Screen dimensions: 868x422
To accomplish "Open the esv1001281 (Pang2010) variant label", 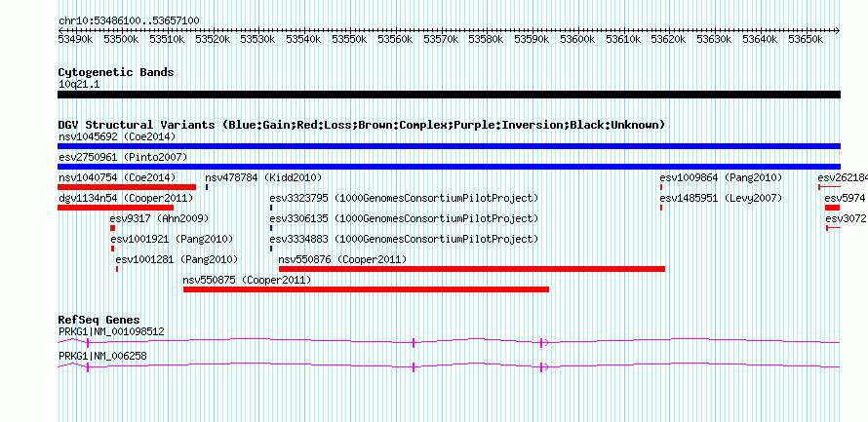I will pyautogui.click(x=177, y=259).
